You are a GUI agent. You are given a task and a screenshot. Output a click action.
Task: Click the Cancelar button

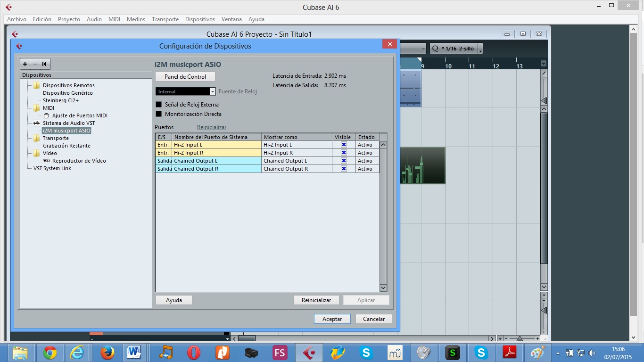click(374, 319)
